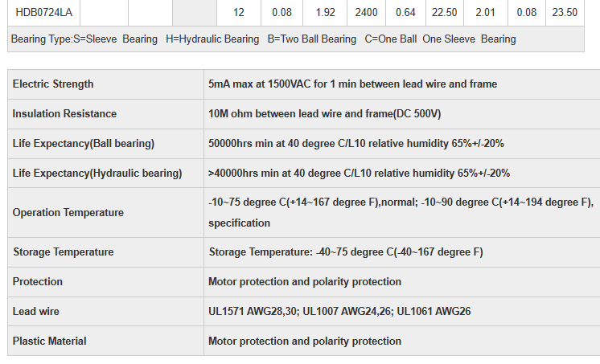This screenshot has height=364, width=600.
Task: Click the Protection row label
Action: (x=37, y=282)
